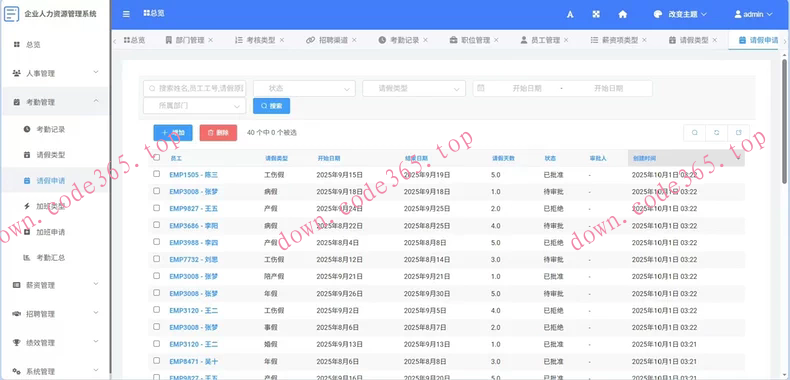
Task: Check the row for EMP7732 - 刘思
Action: 157,259
